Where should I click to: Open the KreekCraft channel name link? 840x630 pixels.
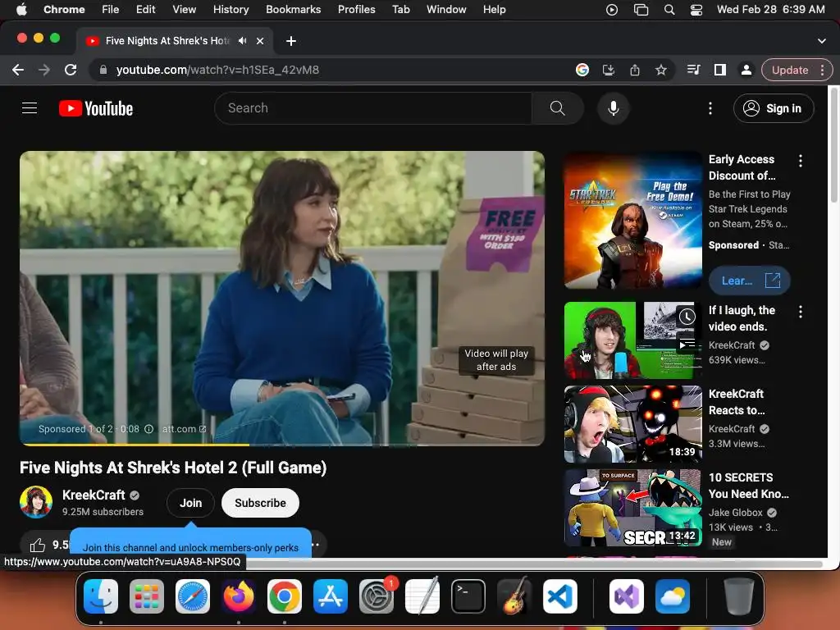click(94, 495)
